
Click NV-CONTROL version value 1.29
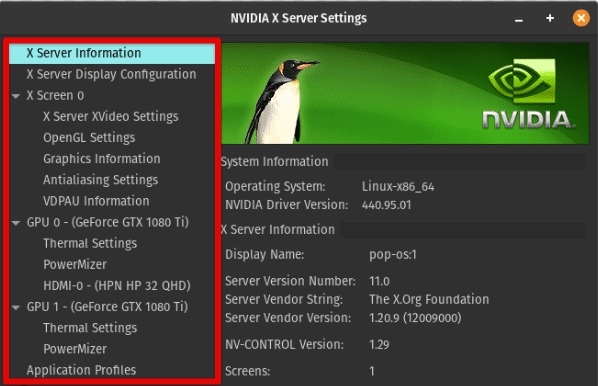[x=379, y=345]
